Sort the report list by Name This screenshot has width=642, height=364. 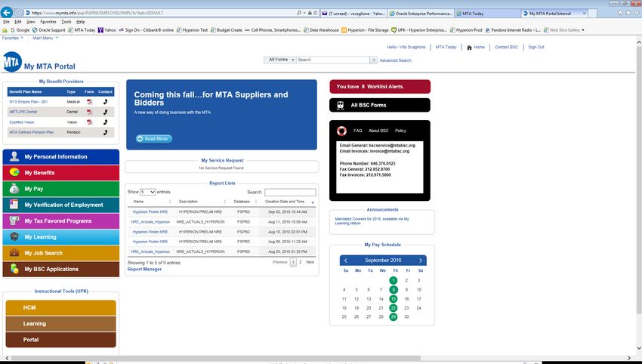click(x=138, y=202)
